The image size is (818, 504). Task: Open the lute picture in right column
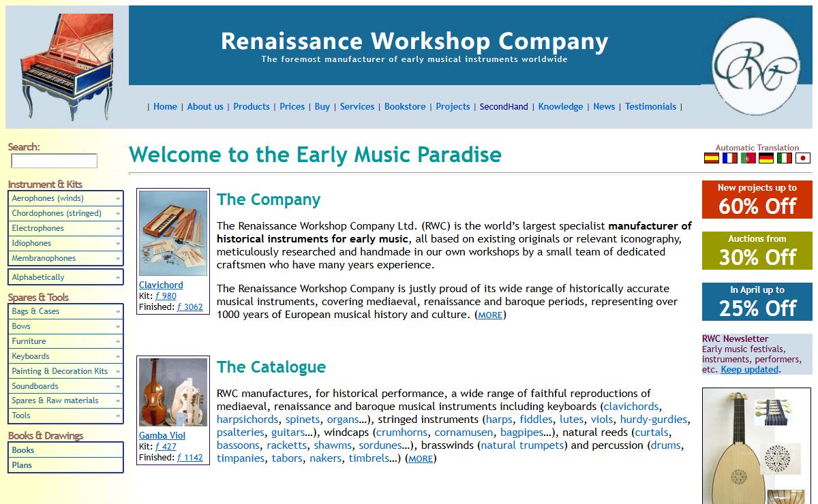[757, 446]
